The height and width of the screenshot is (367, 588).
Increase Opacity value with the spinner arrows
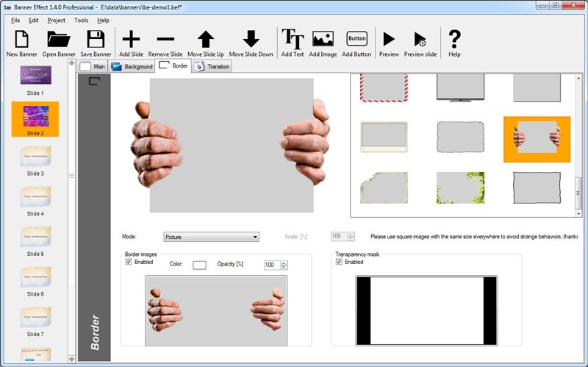pos(284,263)
